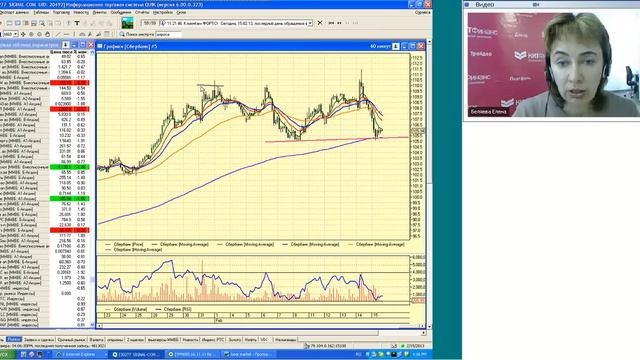The height and width of the screenshot is (360, 640).
Task: Click inside the search field in toolbar
Action: pyautogui.click(x=168, y=34)
